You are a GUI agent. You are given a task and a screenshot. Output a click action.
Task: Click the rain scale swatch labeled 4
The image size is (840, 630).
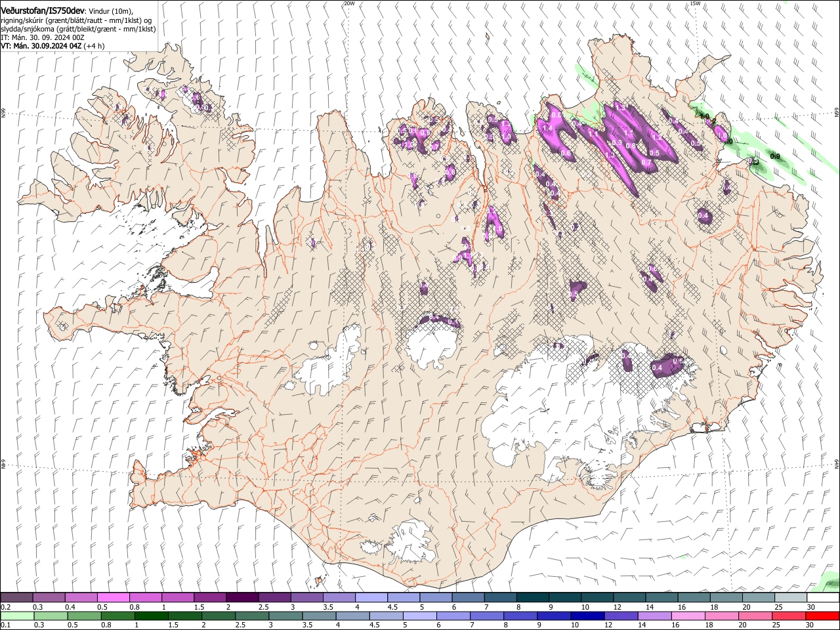pos(353,616)
